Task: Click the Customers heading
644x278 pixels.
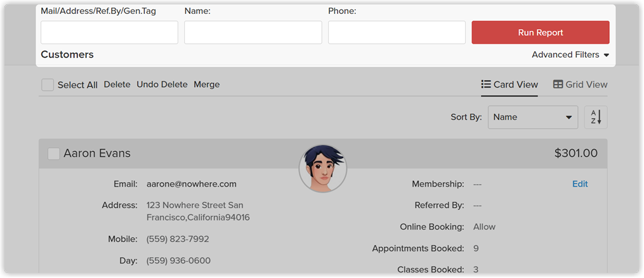Action: pyautogui.click(x=67, y=55)
